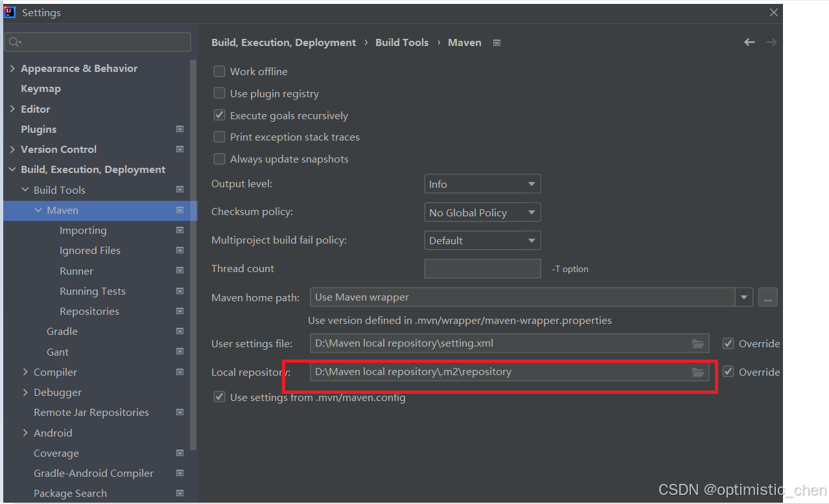Image resolution: width=829 pixels, height=504 pixels.
Task: Click the IntelliJ IDEA logo in title bar
Action: 10,12
